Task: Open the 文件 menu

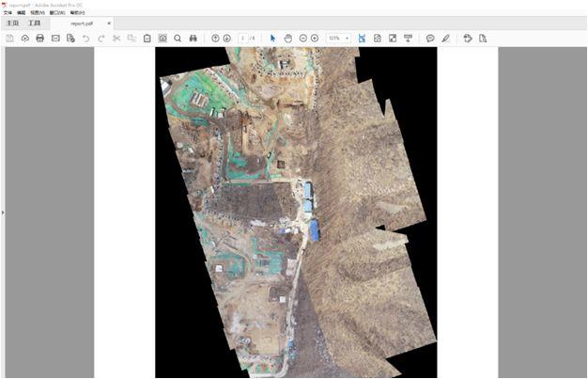Action: tap(8, 12)
